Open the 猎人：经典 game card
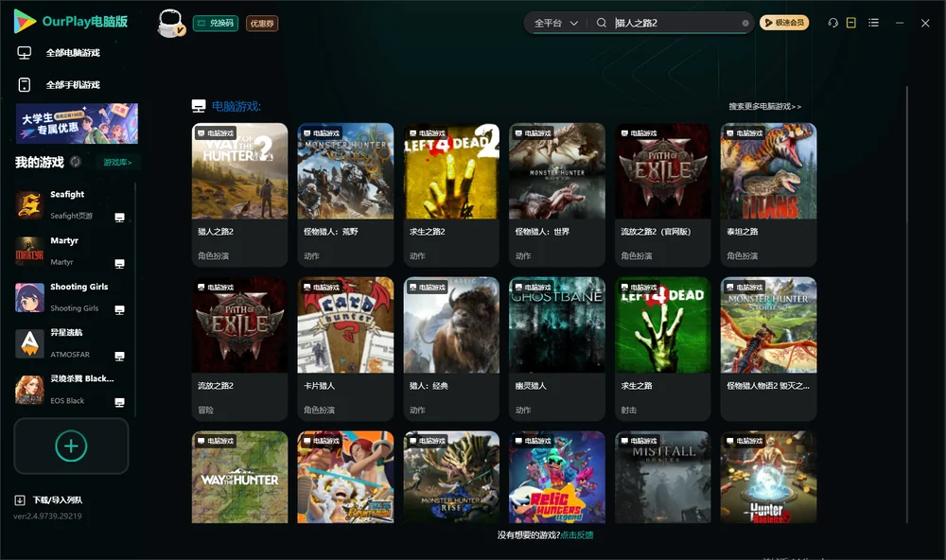The height and width of the screenshot is (560, 946). point(451,348)
